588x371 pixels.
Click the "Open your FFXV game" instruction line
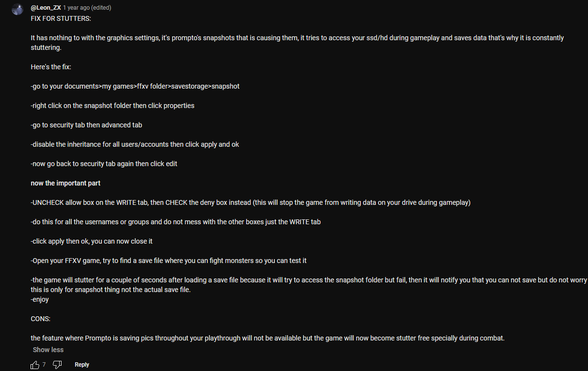tap(169, 261)
